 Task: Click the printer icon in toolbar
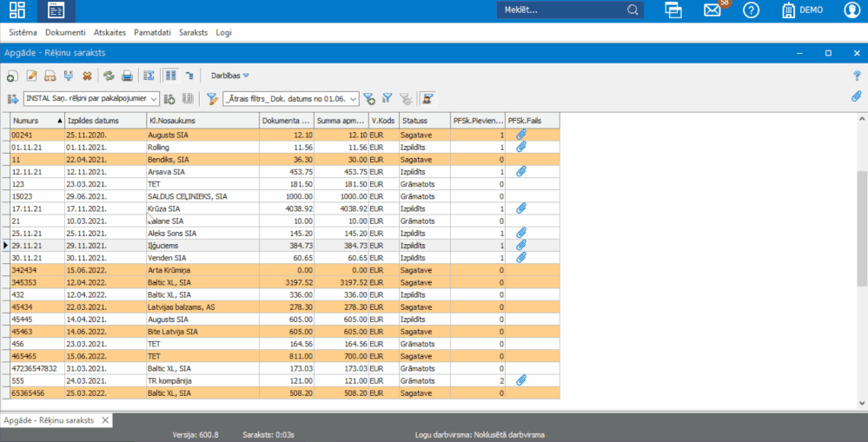click(x=127, y=76)
